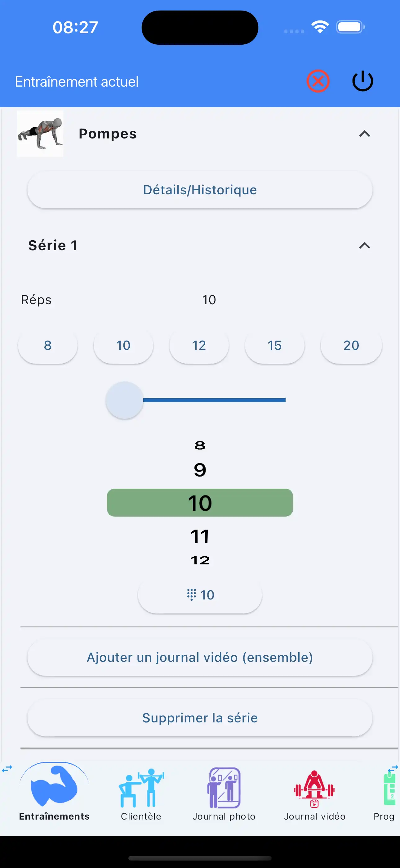Tap the red cancel workout icon
The image size is (400, 868).
click(318, 81)
